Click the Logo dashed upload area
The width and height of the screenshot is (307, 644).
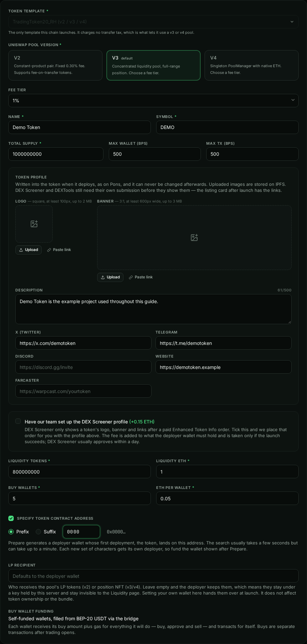pos(34,224)
